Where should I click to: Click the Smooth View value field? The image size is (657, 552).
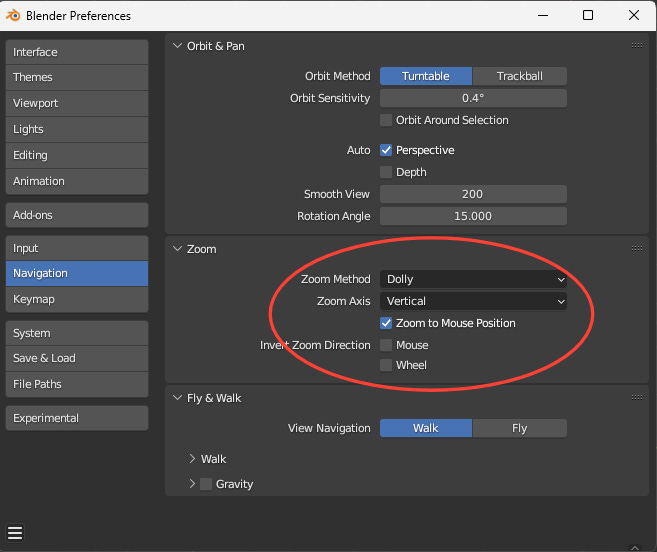click(x=473, y=194)
